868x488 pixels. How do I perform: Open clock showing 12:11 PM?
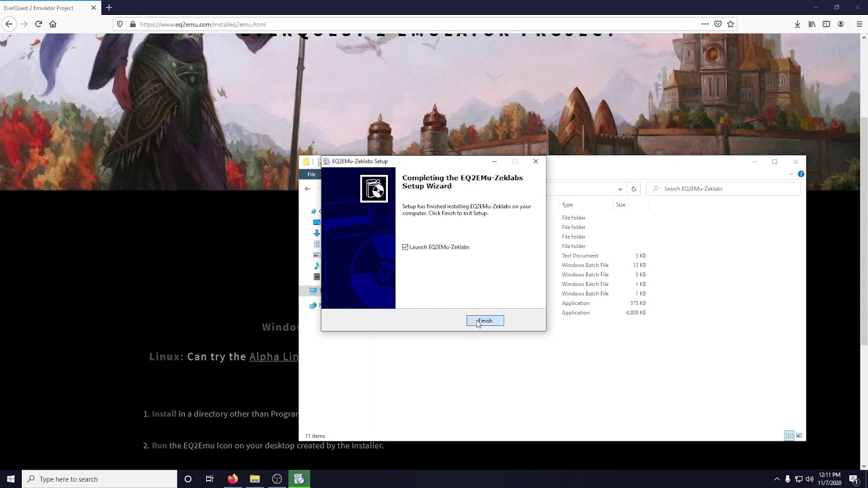(x=829, y=479)
